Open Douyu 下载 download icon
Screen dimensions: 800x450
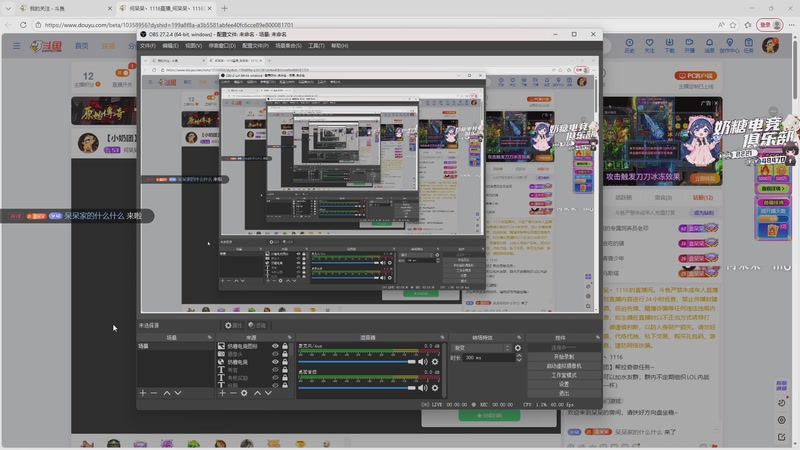tap(669, 45)
